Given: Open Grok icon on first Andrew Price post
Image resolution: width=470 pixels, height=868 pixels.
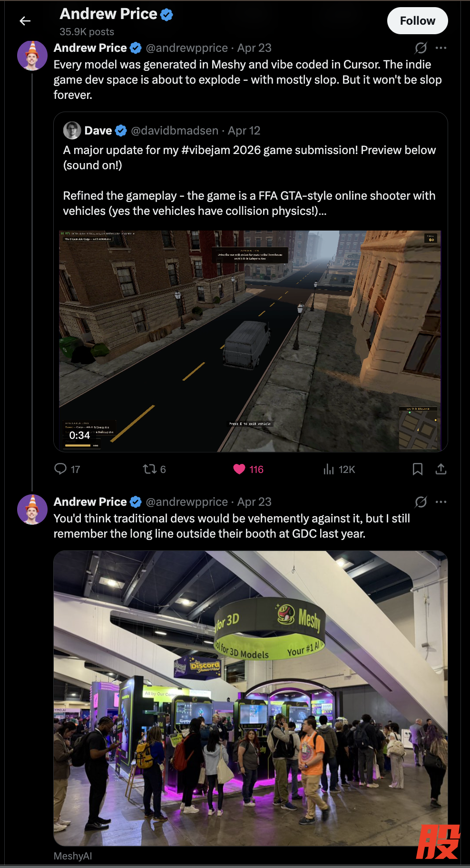Looking at the screenshot, I should tap(421, 48).
